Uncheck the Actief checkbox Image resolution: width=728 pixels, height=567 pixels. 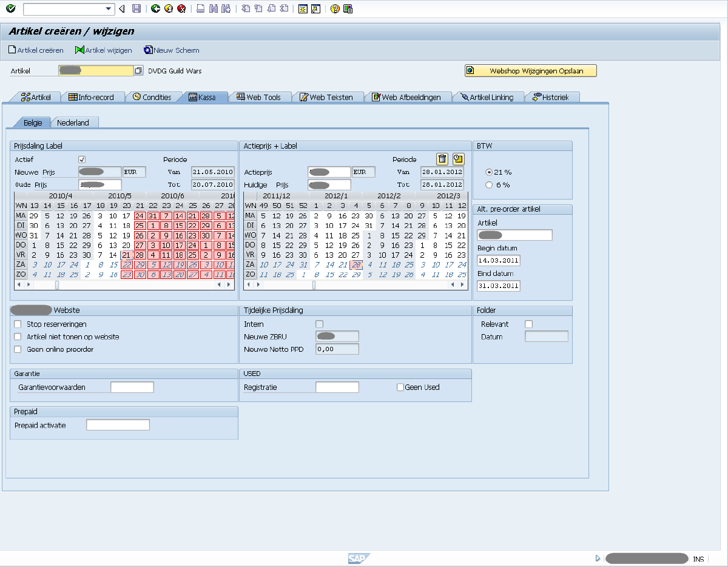82,159
